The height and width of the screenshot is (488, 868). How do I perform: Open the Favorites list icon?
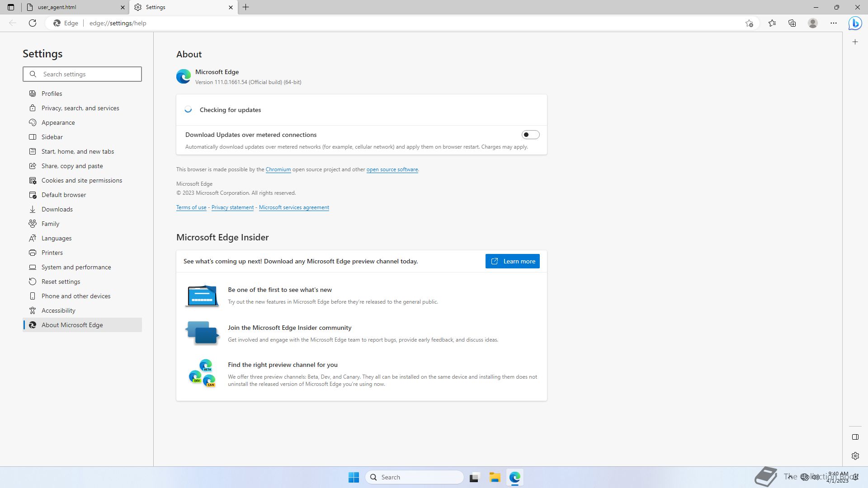tap(772, 23)
